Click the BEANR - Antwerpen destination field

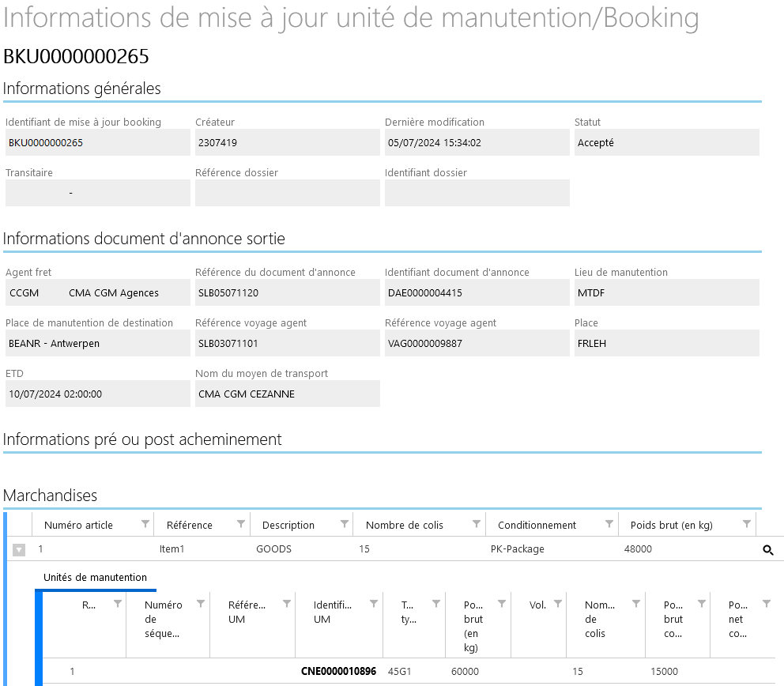click(97, 343)
